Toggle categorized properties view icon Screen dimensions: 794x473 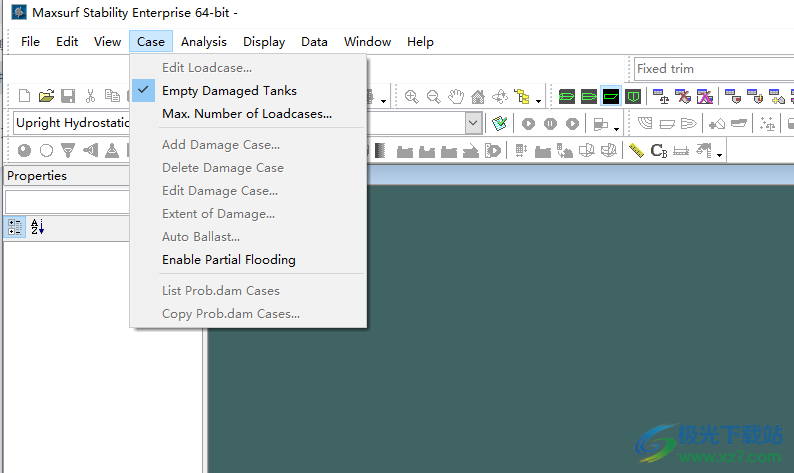tap(15, 227)
